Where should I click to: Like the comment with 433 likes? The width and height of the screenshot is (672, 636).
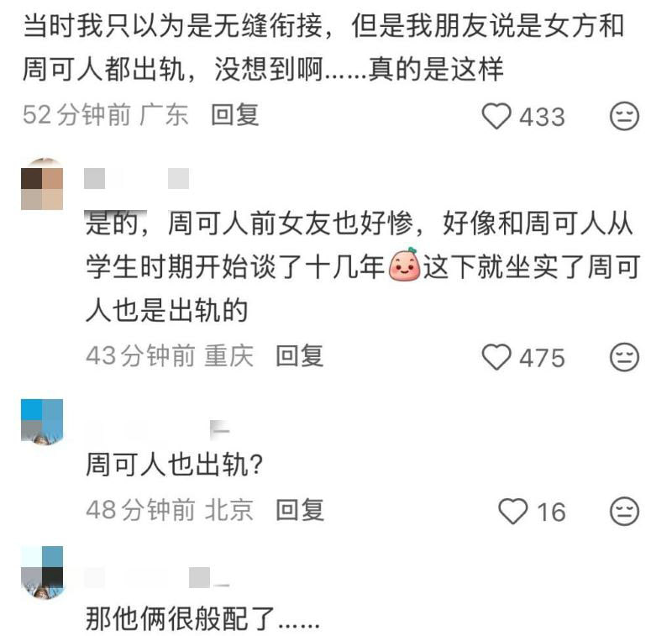[x=496, y=116]
